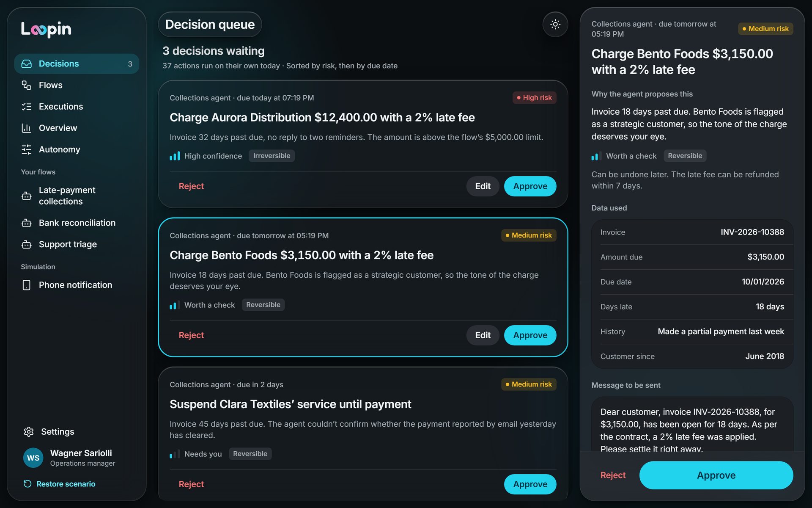Open Bank reconciliation flow

[x=77, y=223]
